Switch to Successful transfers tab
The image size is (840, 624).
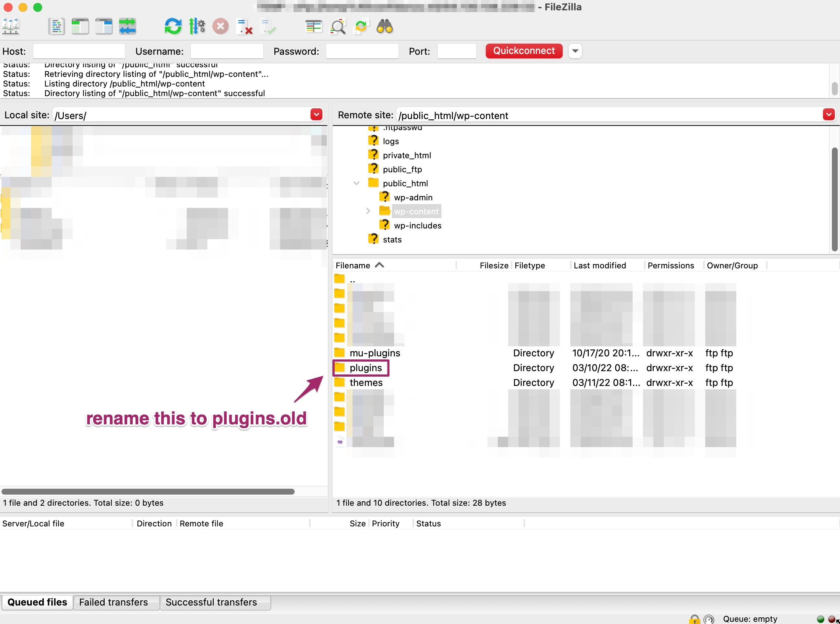click(x=211, y=602)
